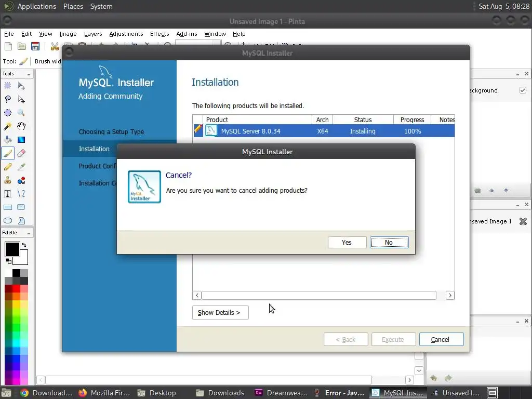The image size is (532, 399).
Task: Select the Paint Bucket tool in Pinta
Action: coord(8,140)
